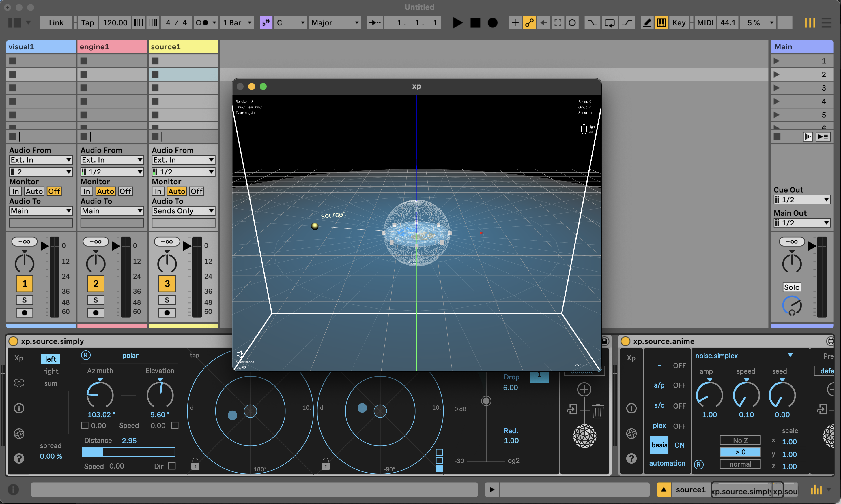The width and height of the screenshot is (841, 504).
Task: Click the Key map button
Action: [679, 23]
